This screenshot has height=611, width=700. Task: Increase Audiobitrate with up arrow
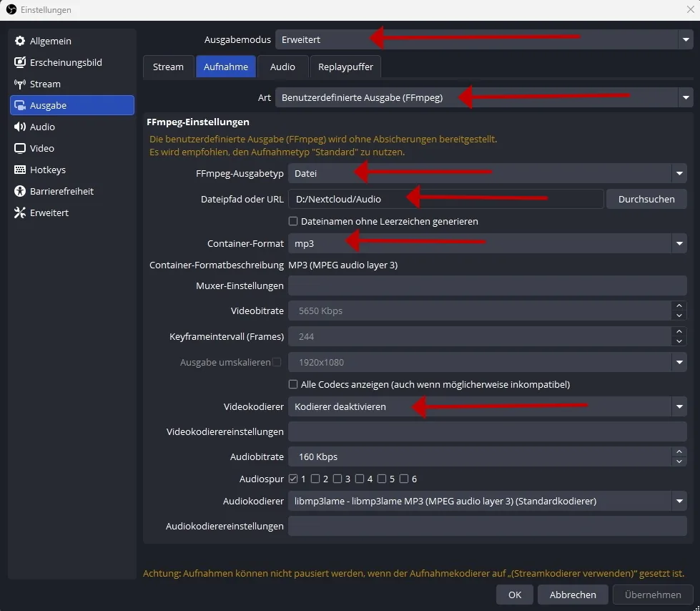click(679, 452)
